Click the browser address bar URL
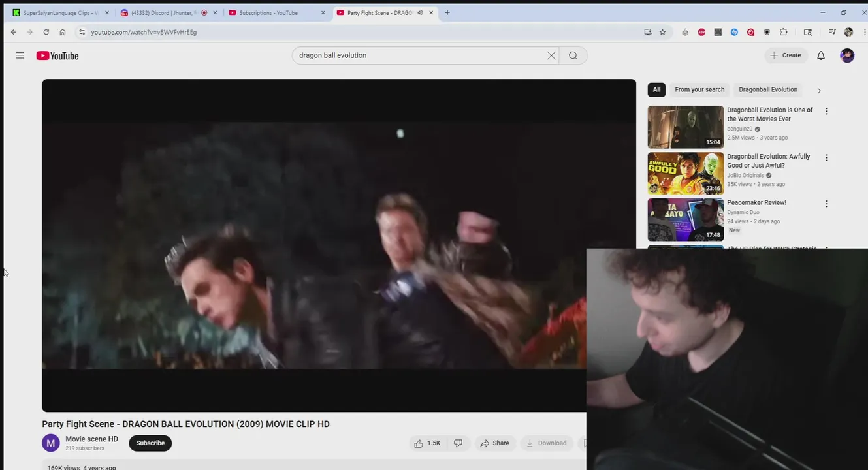The width and height of the screenshot is (868, 470). click(144, 32)
